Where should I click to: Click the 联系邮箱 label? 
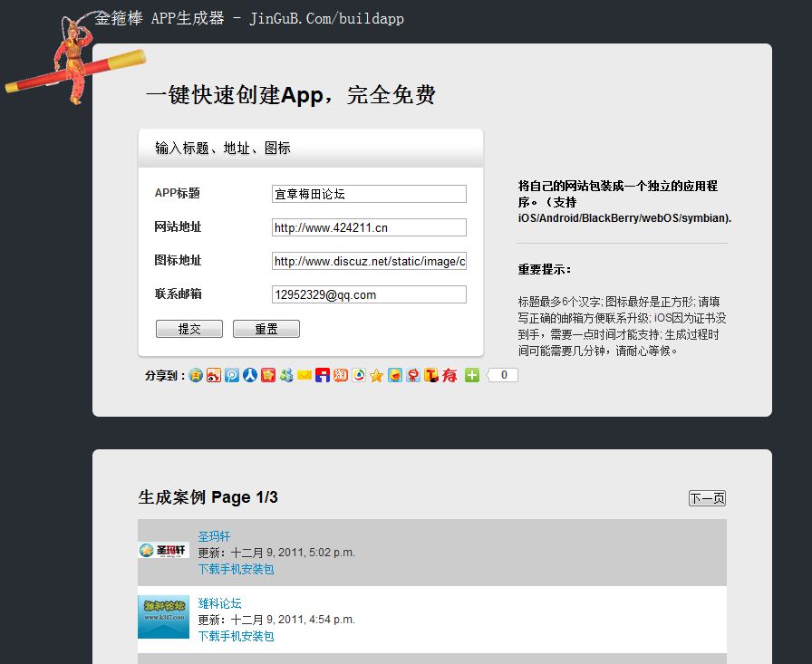tap(178, 294)
